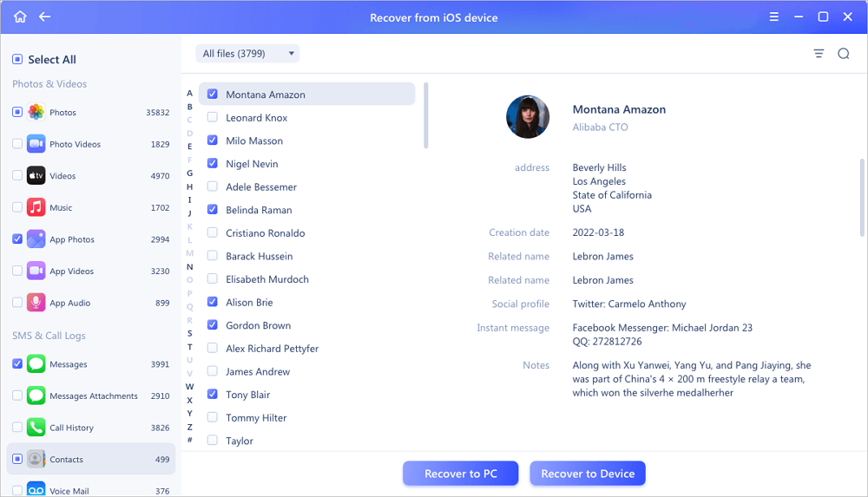The height and width of the screenshot is (497, 868).
Task: Click the Creation date value 2022-03-18
Action: pos(598,232)
